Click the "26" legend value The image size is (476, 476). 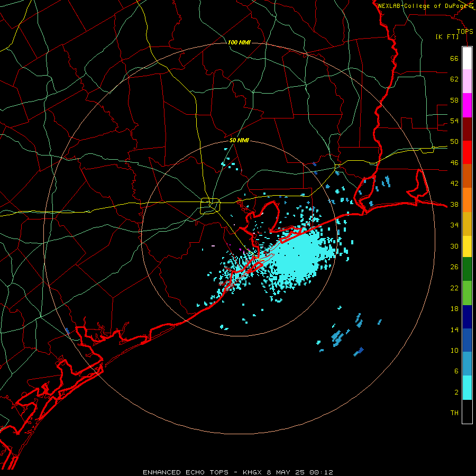pos(454,267)
